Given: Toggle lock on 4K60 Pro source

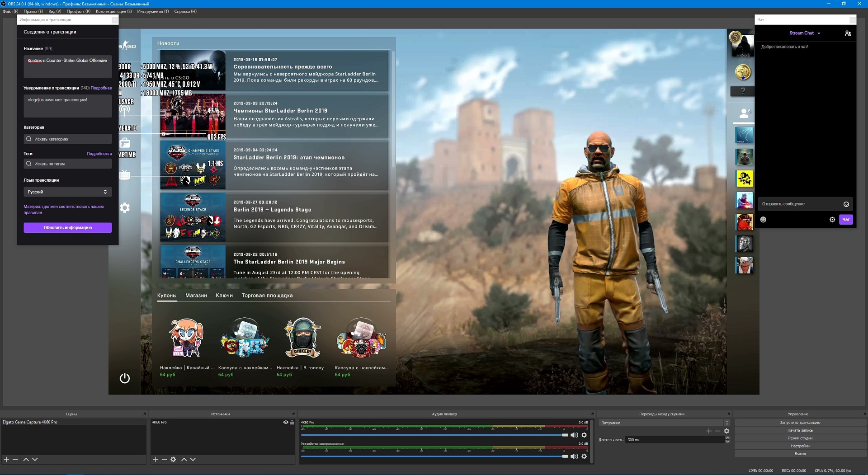Looking at the screenshot, I should [x=292, y=422].
